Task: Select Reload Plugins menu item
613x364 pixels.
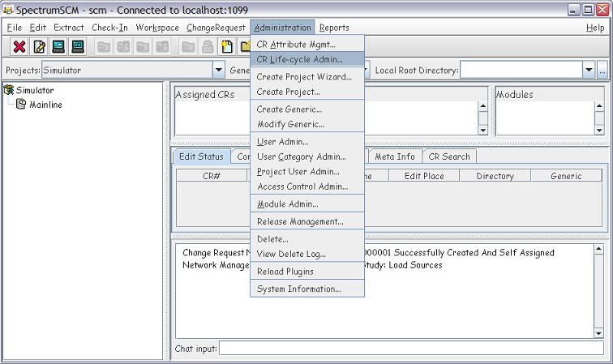Action: click(x=307, y=272)
